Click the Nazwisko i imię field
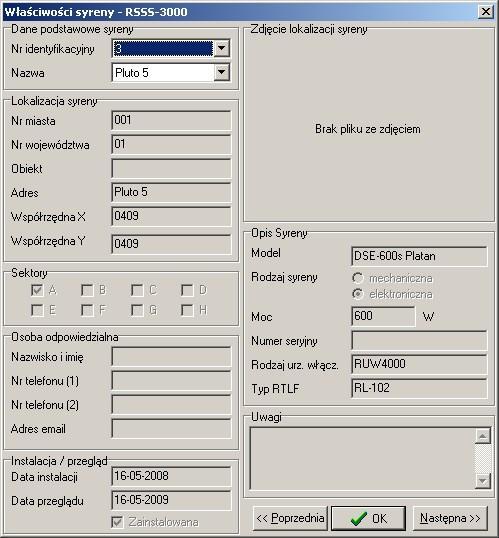 (x=171, y=356)
